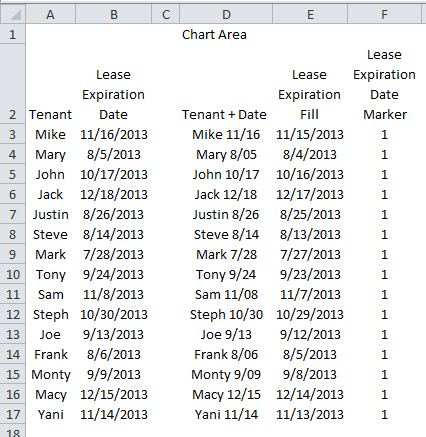
Task: Click the cell with date 12/18/2013
Action: point(114,194)
